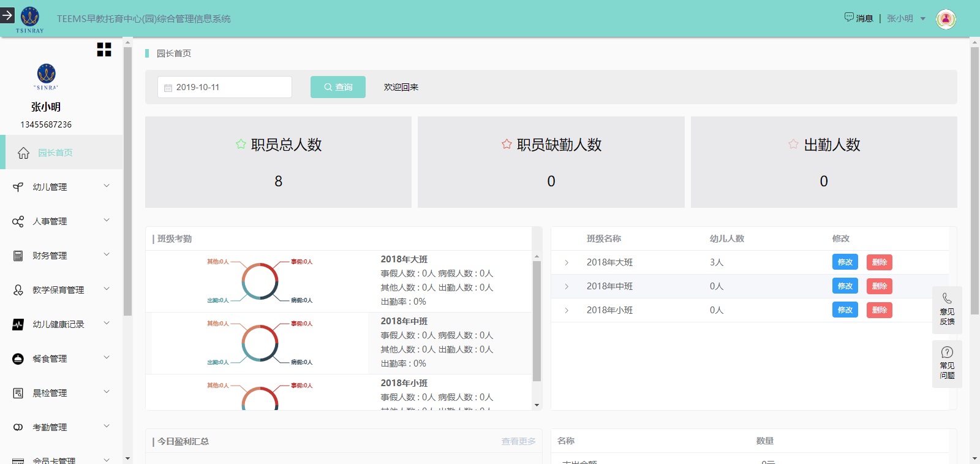Click the 幼儿管理 sprout icon
Viewport: 980px width, 464px height.
pos(18,187)
